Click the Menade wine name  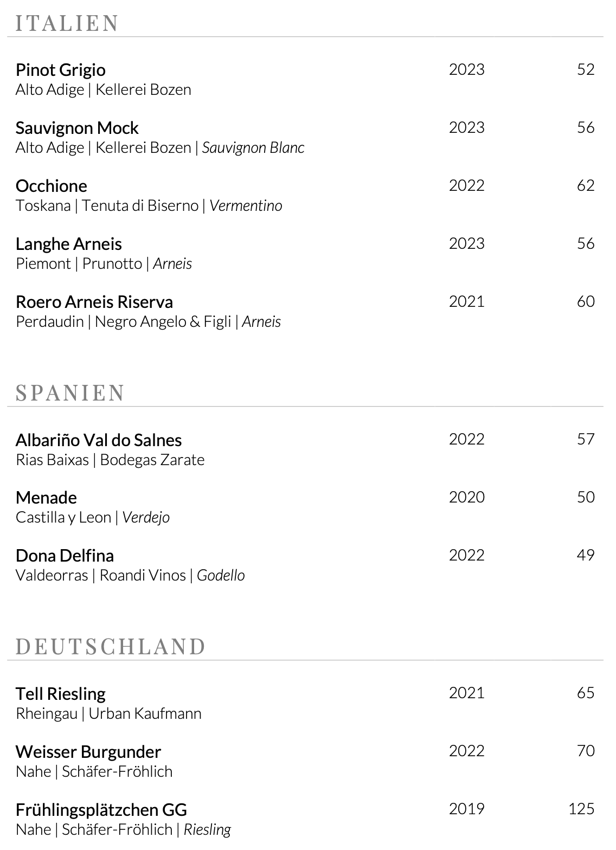[46, 498]
